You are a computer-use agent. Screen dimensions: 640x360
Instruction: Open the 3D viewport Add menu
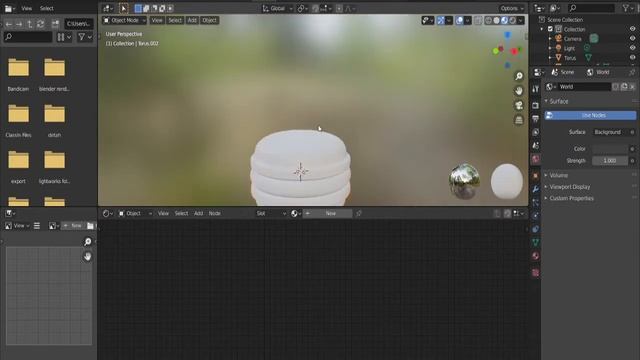click(192, 20)
